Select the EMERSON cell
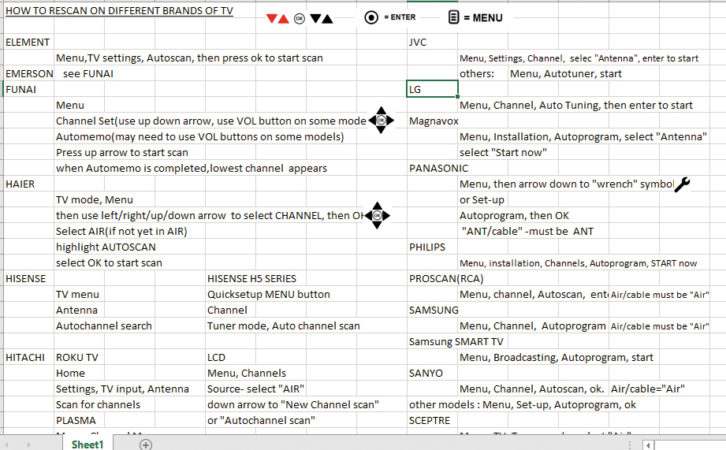This screenshot has height=450, width=726. pyautogui.click(x=29, y=74)
